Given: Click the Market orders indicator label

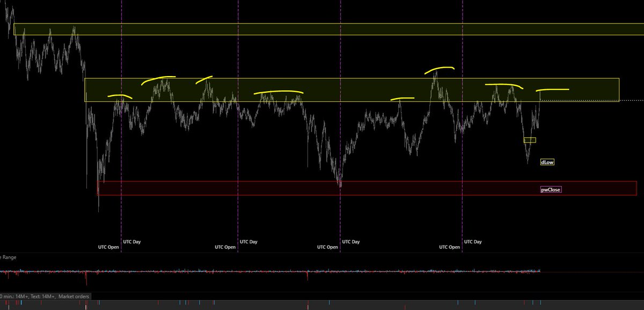Looking at the screenshot, I should pyautogui.click(x=74, y=296).
